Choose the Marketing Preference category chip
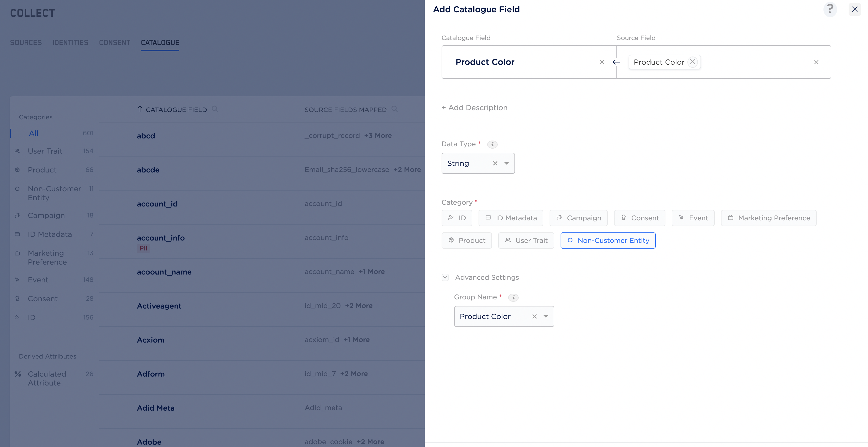The width and height of the screenshot is (868, 447). (769, 218)
